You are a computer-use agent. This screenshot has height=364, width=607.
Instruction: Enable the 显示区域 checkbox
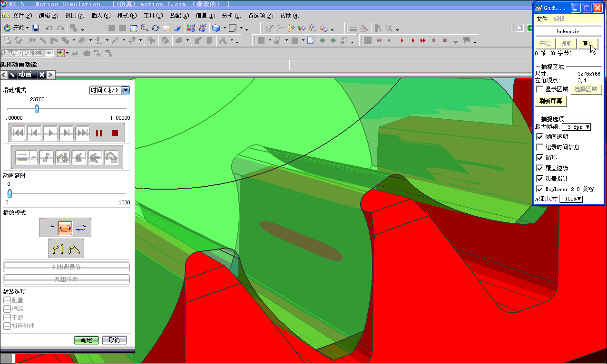point(539,89)
